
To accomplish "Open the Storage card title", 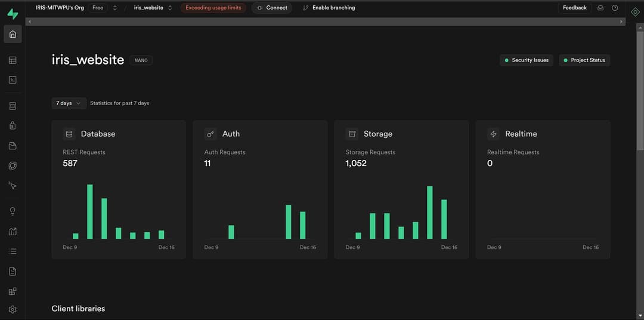I will [378, 134].
